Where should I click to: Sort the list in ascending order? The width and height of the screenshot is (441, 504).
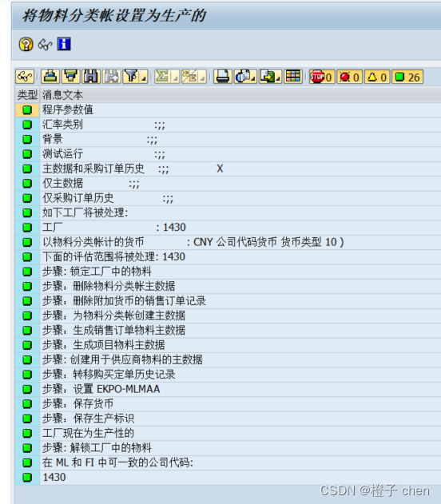[50, 77]
